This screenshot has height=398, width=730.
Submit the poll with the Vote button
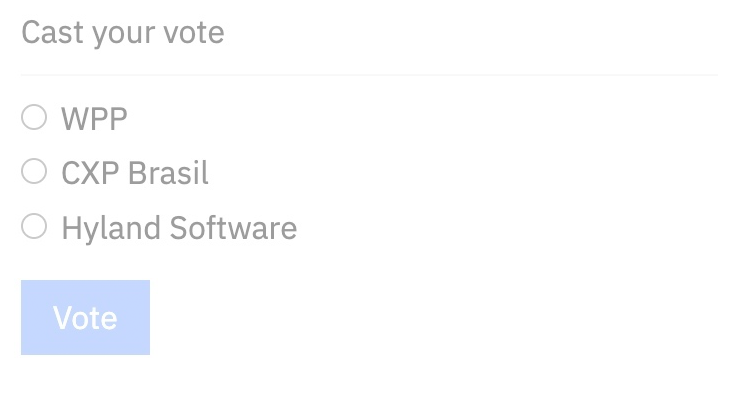pos(85,317)
